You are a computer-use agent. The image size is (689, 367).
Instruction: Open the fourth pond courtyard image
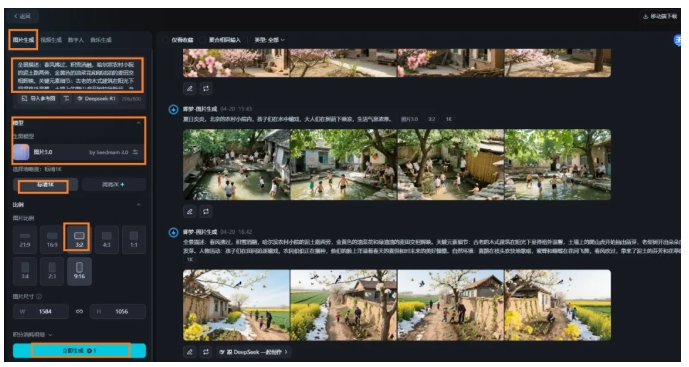[x=558, y=165]
